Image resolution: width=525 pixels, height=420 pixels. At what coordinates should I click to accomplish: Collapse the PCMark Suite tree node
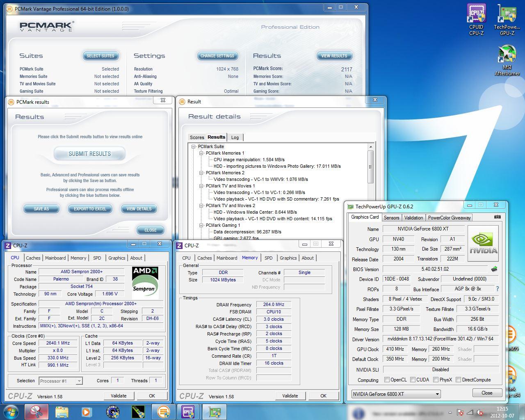click(193, 146)
